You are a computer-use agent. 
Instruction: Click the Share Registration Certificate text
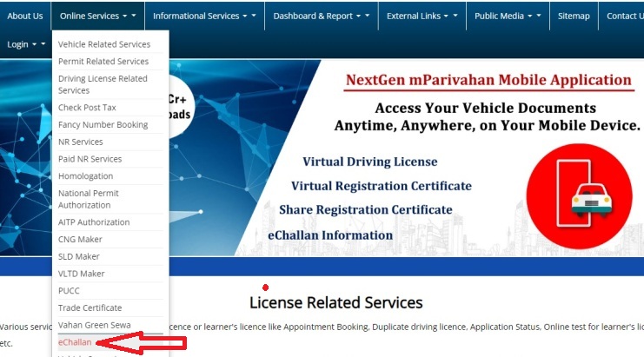[366, 209]
